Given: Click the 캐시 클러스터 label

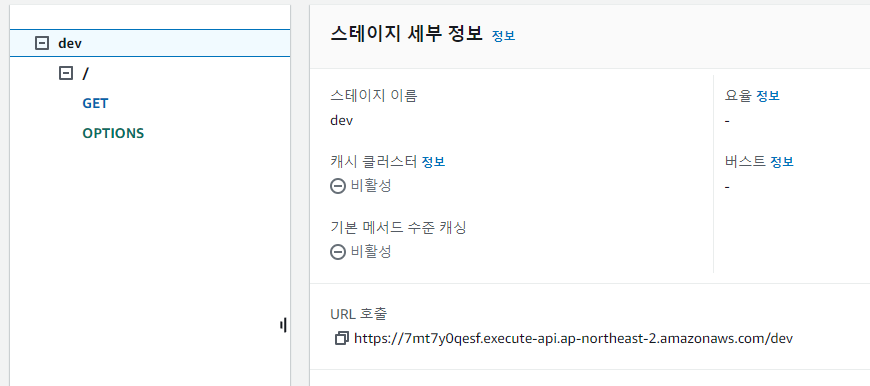Looking at the screenshot, I should pyautogui.click(x=373, y=162).
